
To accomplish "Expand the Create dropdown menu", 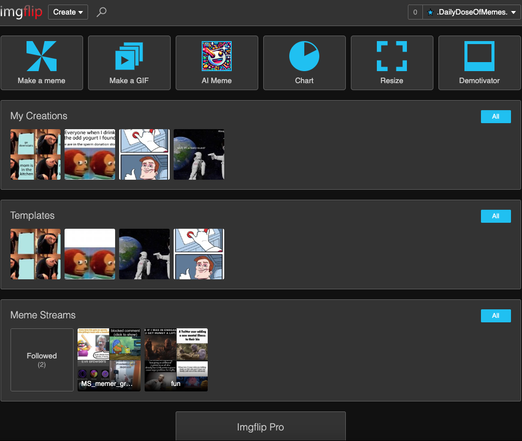I will [68, 12].
